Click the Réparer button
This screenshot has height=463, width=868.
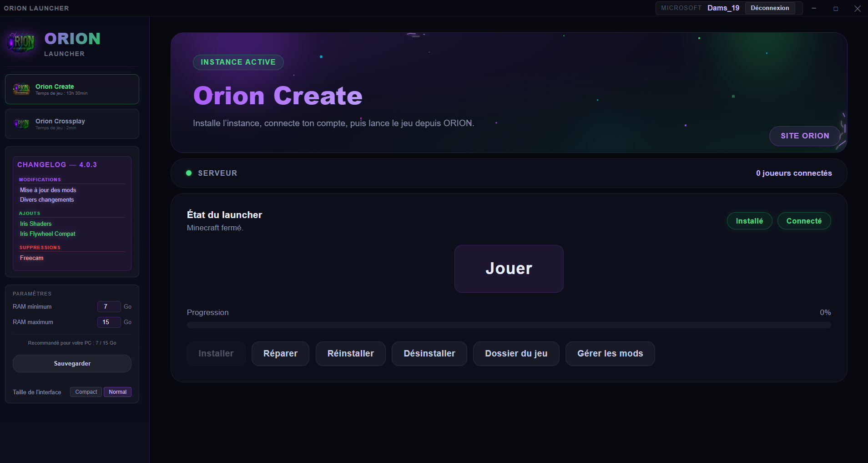tap(280, 354)
